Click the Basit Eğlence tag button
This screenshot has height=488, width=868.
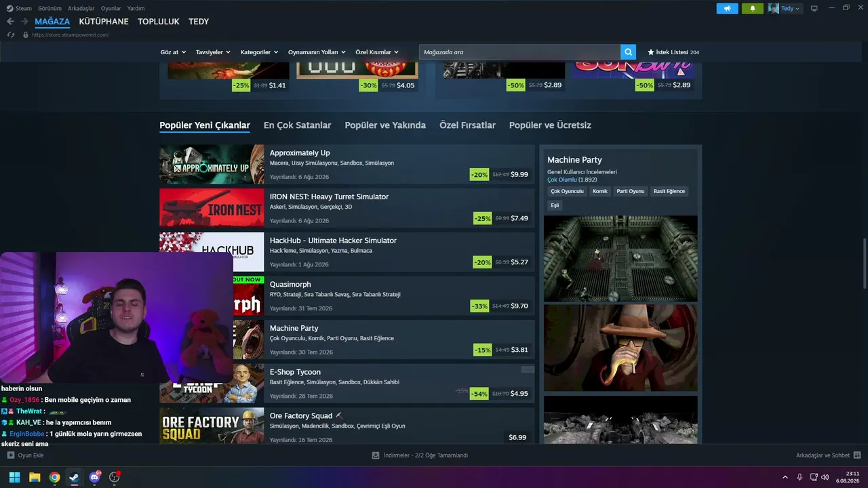pos(669,191)
